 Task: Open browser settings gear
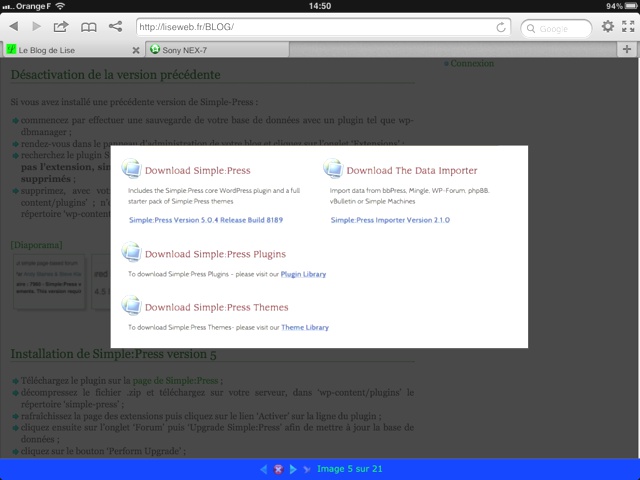point(608,27)
